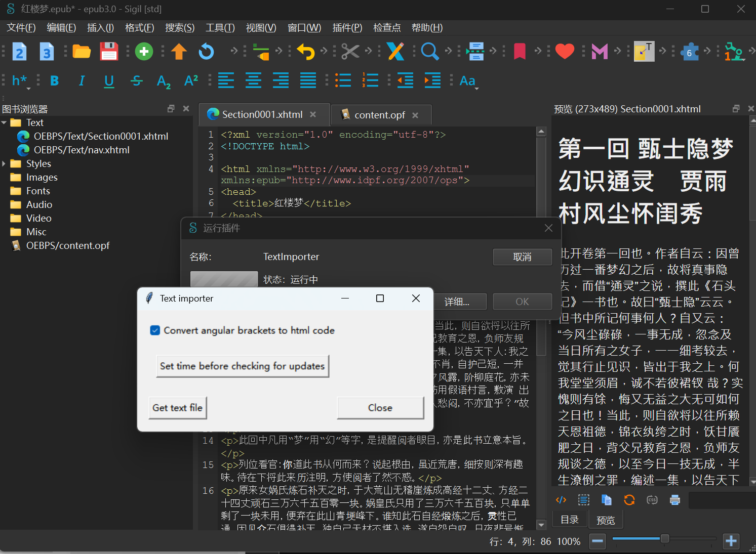Switch to 目录 tab

click(570, 520)
